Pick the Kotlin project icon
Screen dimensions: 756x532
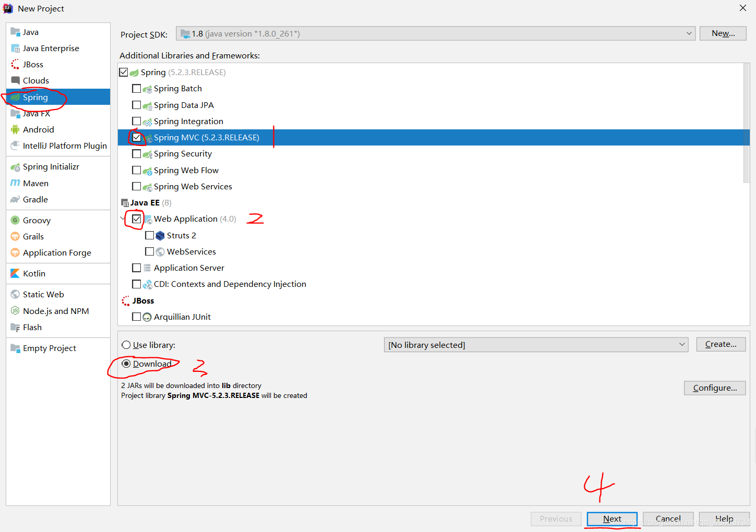15,273
